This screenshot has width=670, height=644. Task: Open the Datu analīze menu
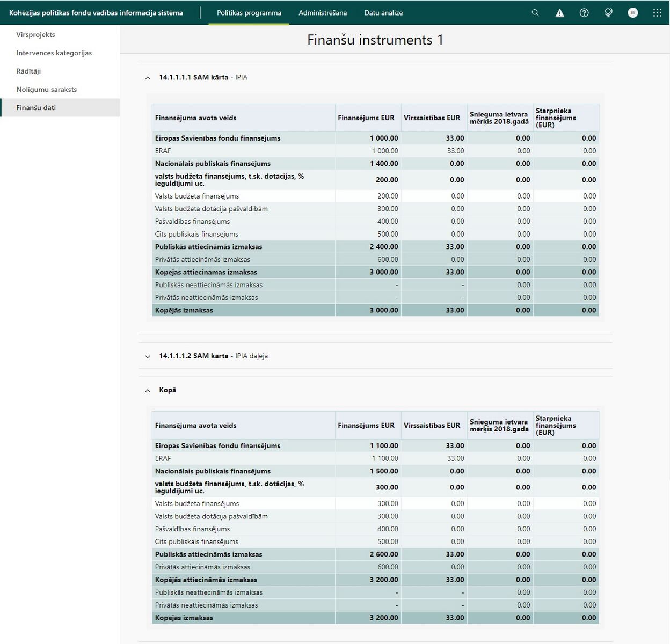(x=383, y=13)
